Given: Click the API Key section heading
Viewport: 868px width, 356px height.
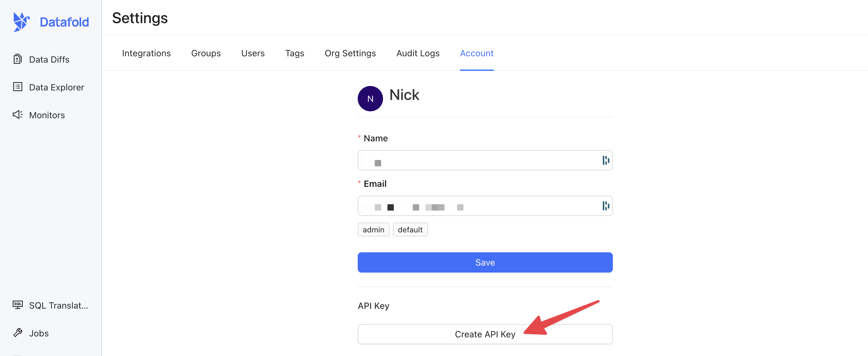Looking at the screenshot, I should click(x=373, y=305).
